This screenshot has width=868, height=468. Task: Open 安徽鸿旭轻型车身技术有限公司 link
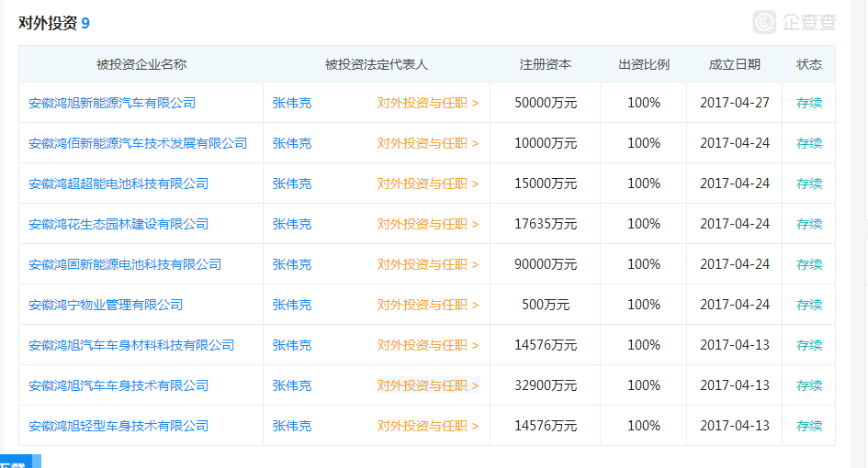coord(118,426)
